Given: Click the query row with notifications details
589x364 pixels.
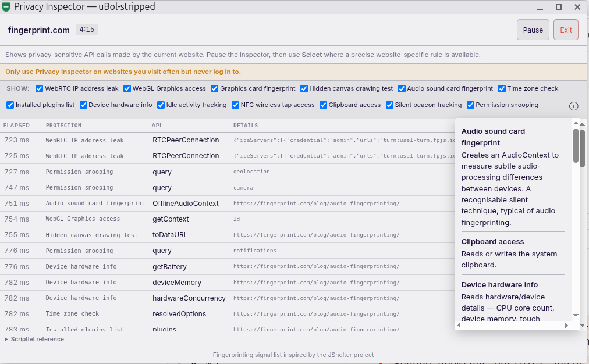Looking at the screenshot, I should tap(227, 251).
